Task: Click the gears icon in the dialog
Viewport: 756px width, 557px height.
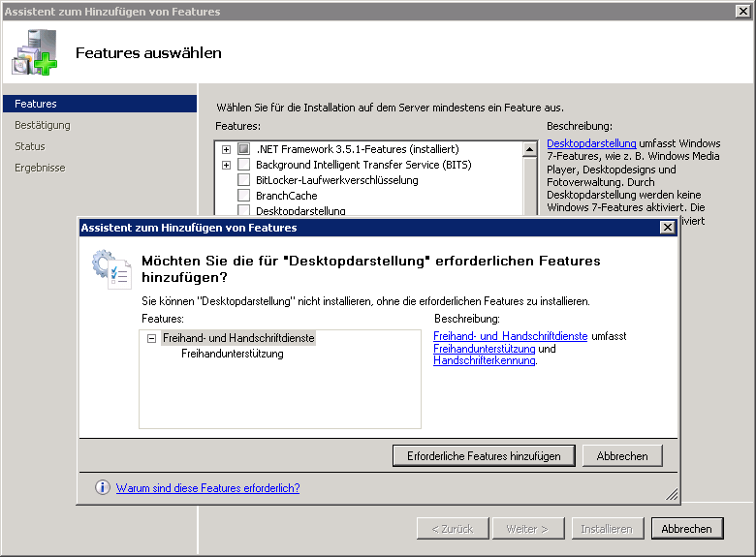Action: point(110,269)
